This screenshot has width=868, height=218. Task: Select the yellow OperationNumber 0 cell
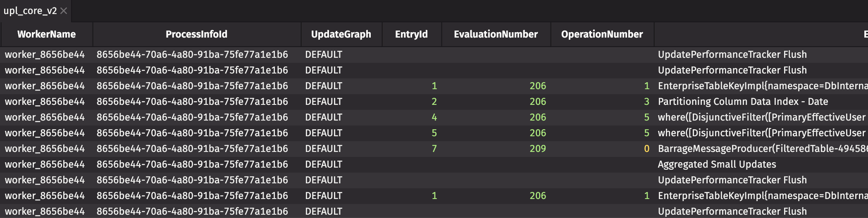pos(646,149)
